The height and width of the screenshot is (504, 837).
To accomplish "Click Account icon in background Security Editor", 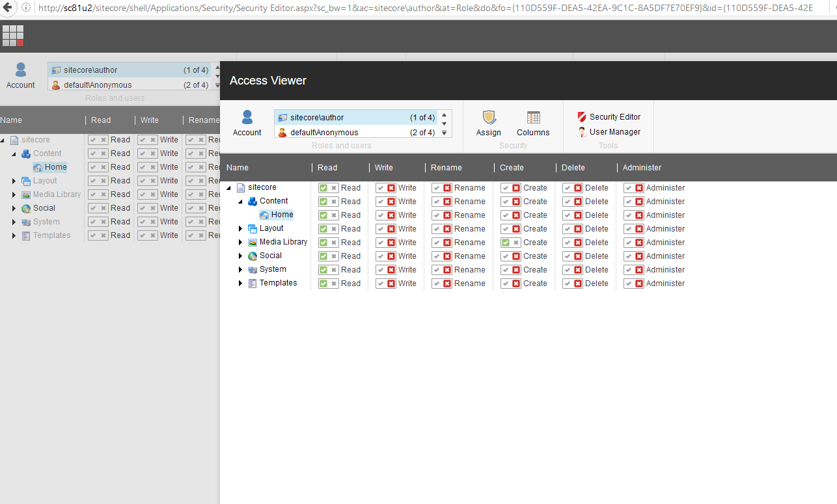I will point(21,70).
